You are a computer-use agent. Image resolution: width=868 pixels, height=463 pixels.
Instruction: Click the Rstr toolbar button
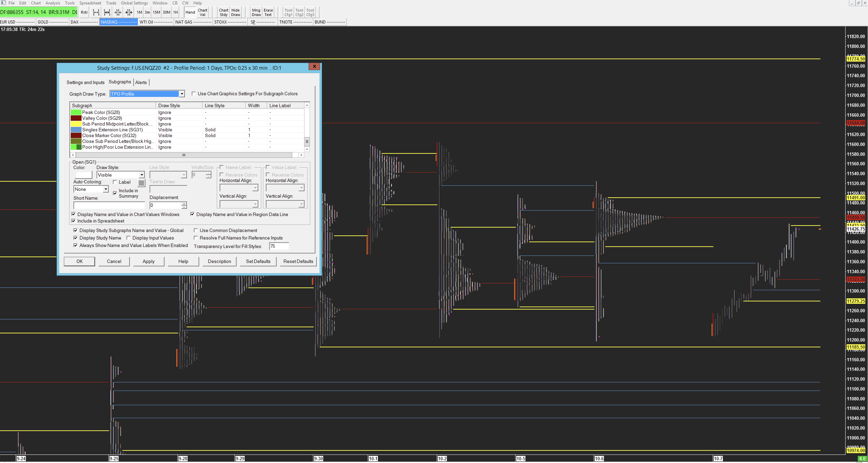click(x=84, y=12)
